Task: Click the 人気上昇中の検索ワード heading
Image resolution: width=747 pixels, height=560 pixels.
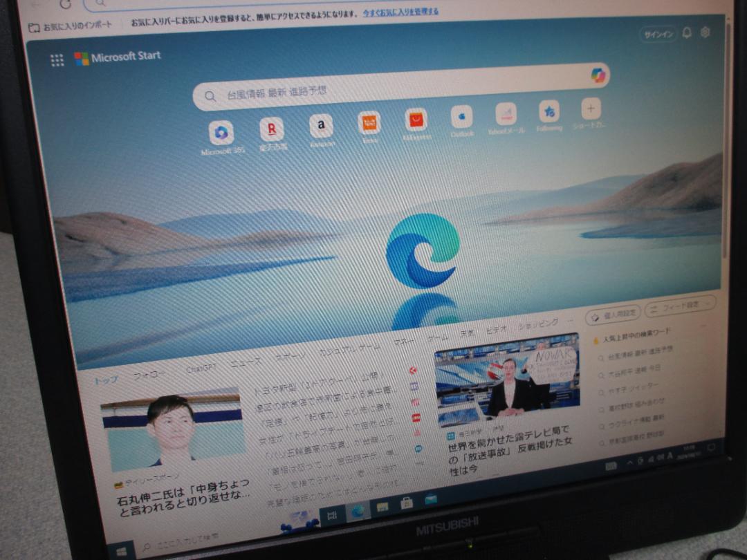Action: coord(636,335)
